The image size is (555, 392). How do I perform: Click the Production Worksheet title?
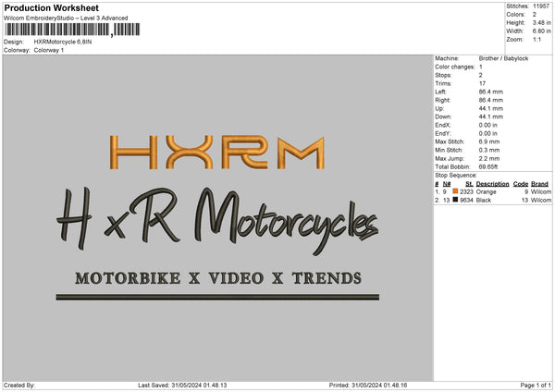(x=51, y=7)
